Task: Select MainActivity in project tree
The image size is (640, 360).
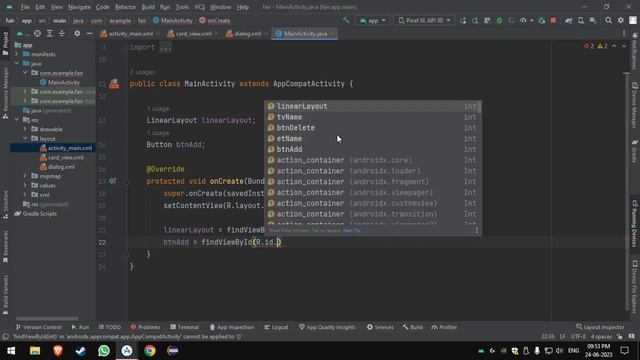Action: click(60, 82)
